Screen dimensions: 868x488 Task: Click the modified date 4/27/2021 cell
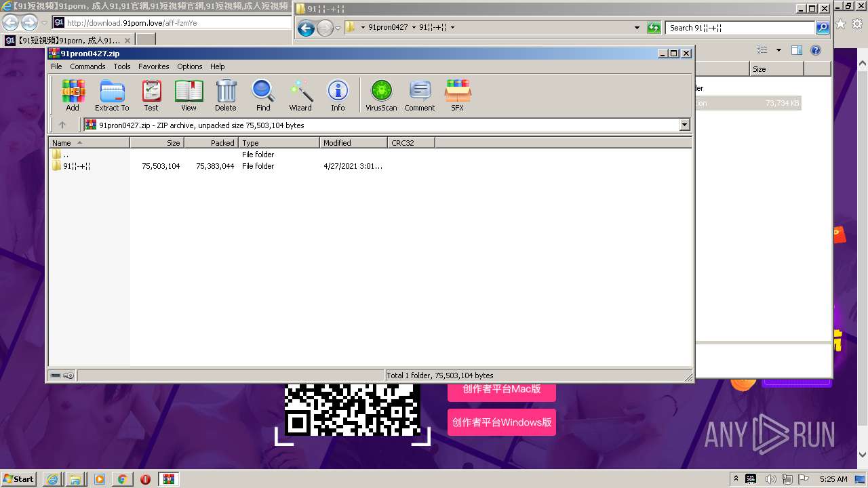[x=353, y=166]
